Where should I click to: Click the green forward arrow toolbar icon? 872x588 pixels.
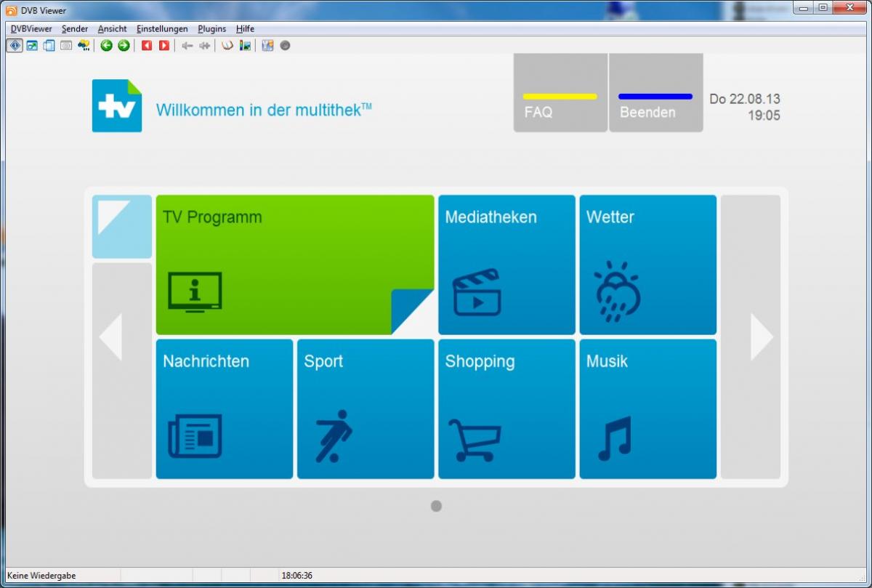pos(124,46)
